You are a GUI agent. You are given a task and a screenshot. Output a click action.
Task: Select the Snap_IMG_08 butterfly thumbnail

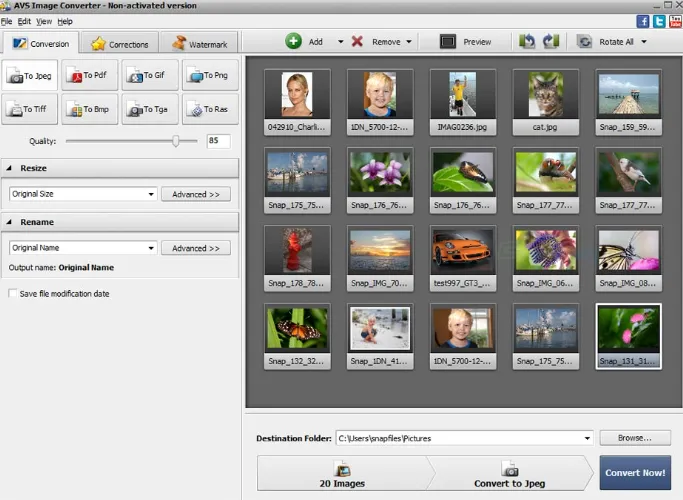pos(628,258)
